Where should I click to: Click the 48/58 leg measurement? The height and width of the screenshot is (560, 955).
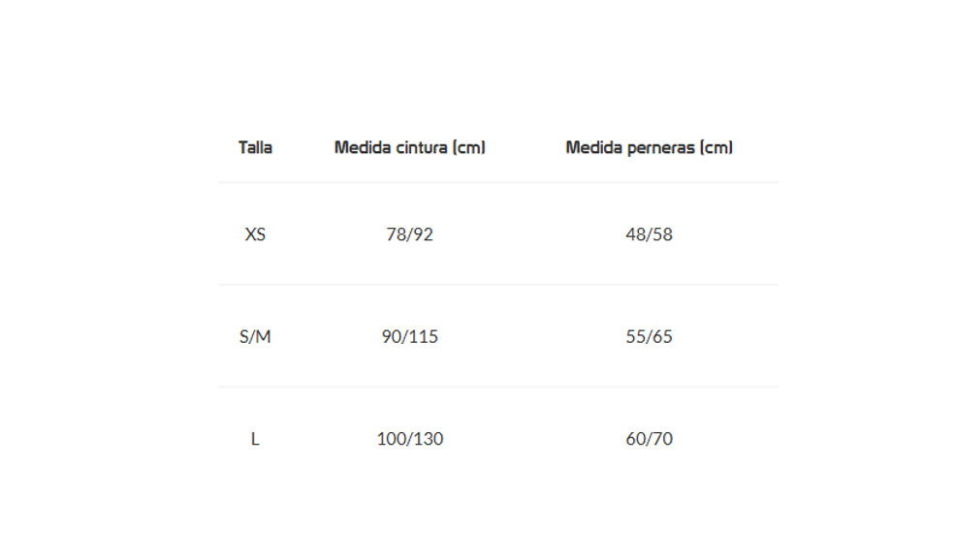pyautogui.click(x=650, y=234)
